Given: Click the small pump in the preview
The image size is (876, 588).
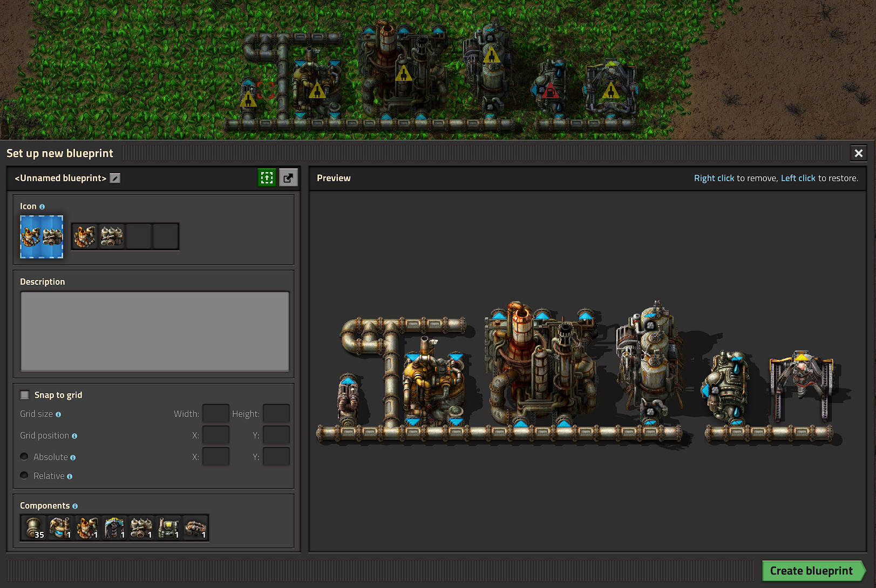Looking at the screenshot, I should click(348, 399).
